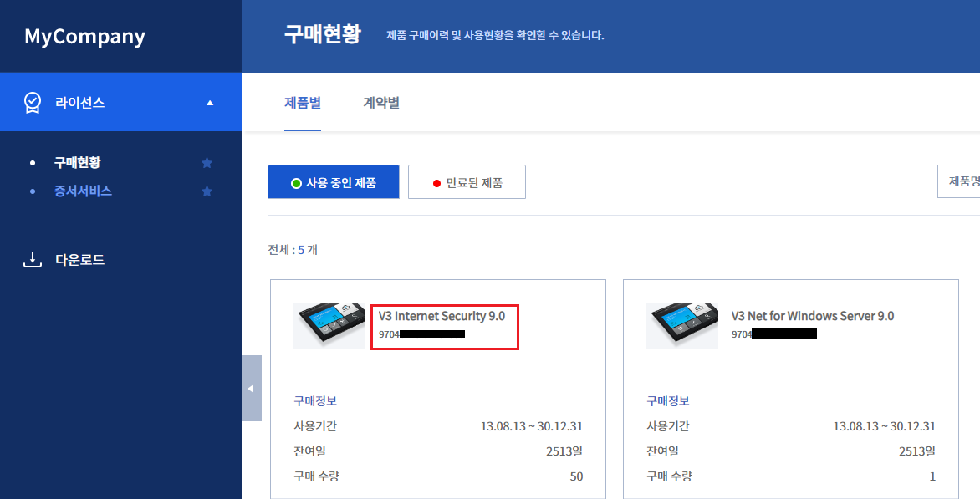
Task: Show 사용 중인 제품 list
Action: point(333,182)
